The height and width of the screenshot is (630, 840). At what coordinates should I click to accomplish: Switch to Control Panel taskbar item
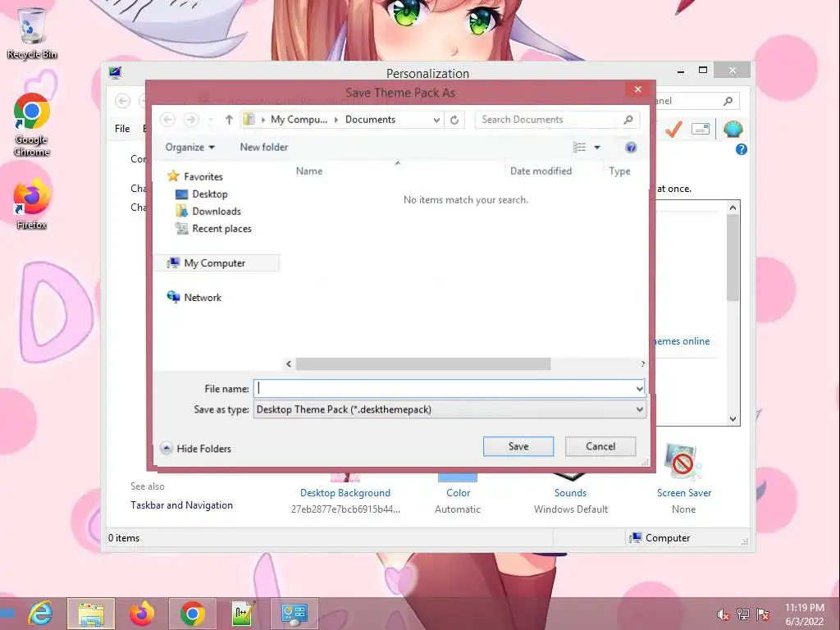pos(294,614)
